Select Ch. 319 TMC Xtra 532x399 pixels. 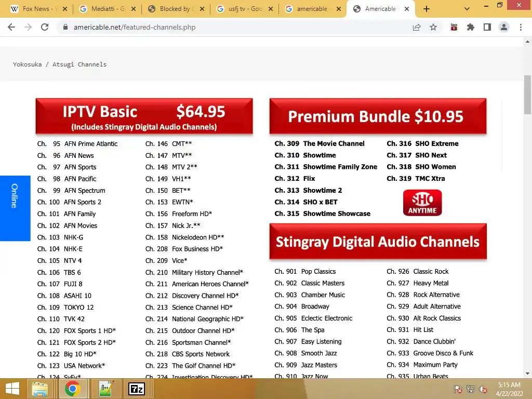pos(416,179)
